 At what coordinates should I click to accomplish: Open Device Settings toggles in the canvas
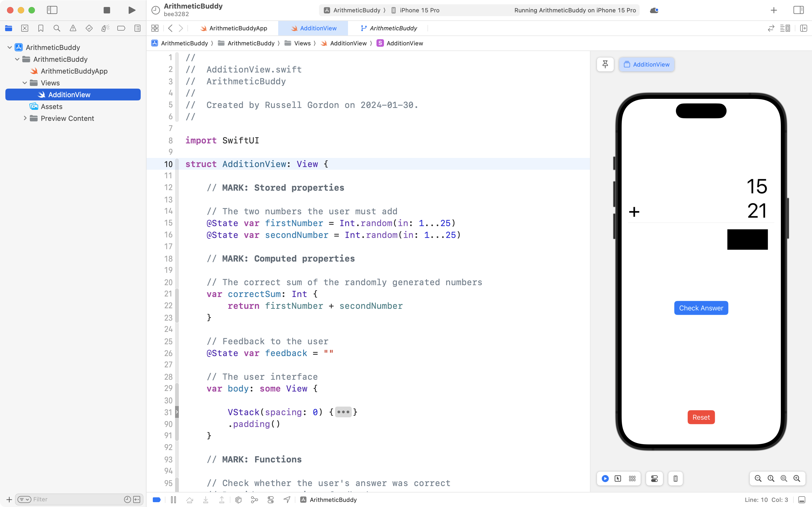pyautogui.click(x=654, y=479)
